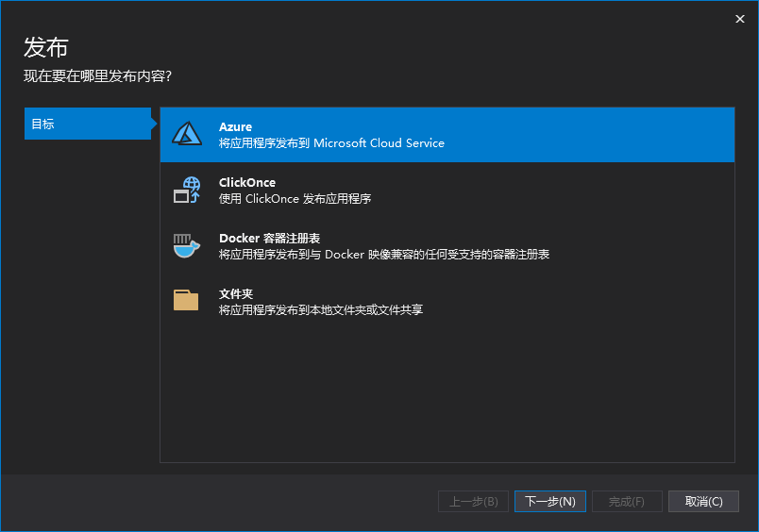Cancel the dialog with 取消(C)

coord(704,502)
